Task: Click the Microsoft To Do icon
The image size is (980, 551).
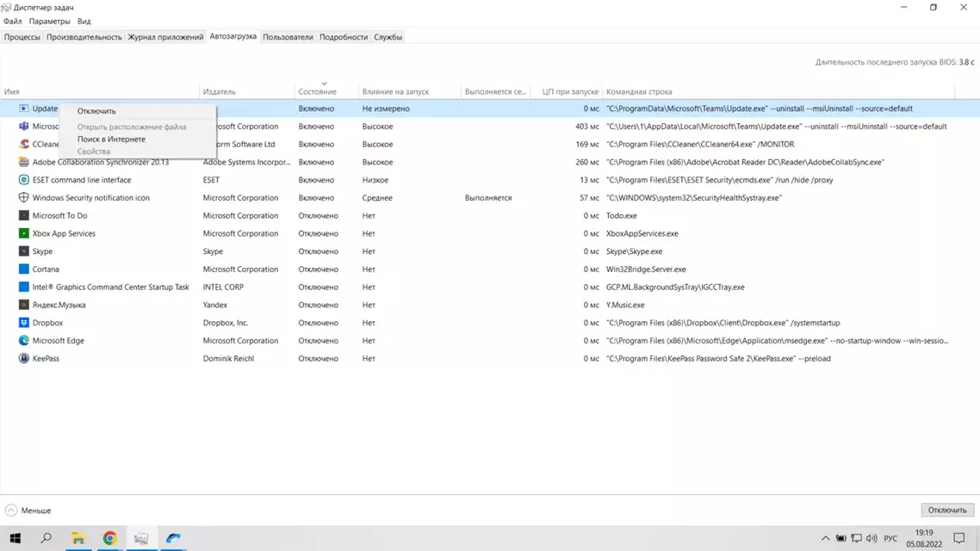Action: pyautogui.click(x=24, y=215)
